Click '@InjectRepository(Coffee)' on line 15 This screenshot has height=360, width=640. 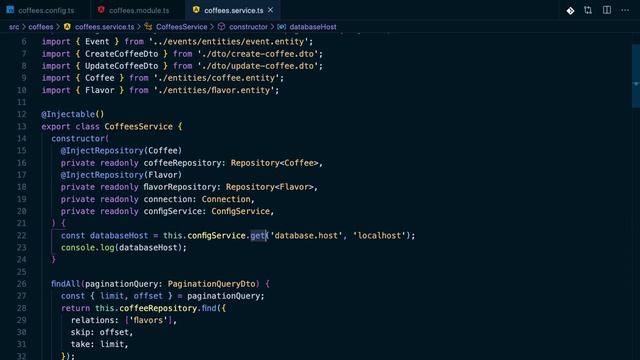[x=121, y=151]
